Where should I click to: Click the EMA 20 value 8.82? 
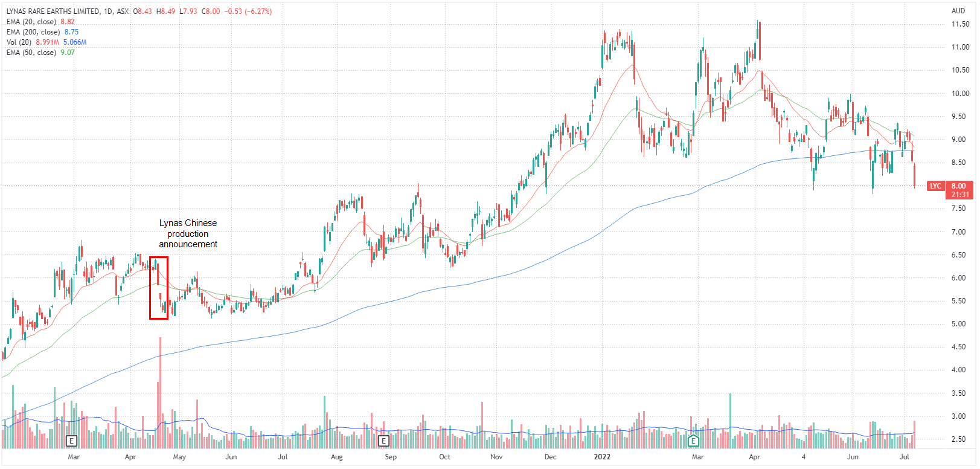pos(68,22)
